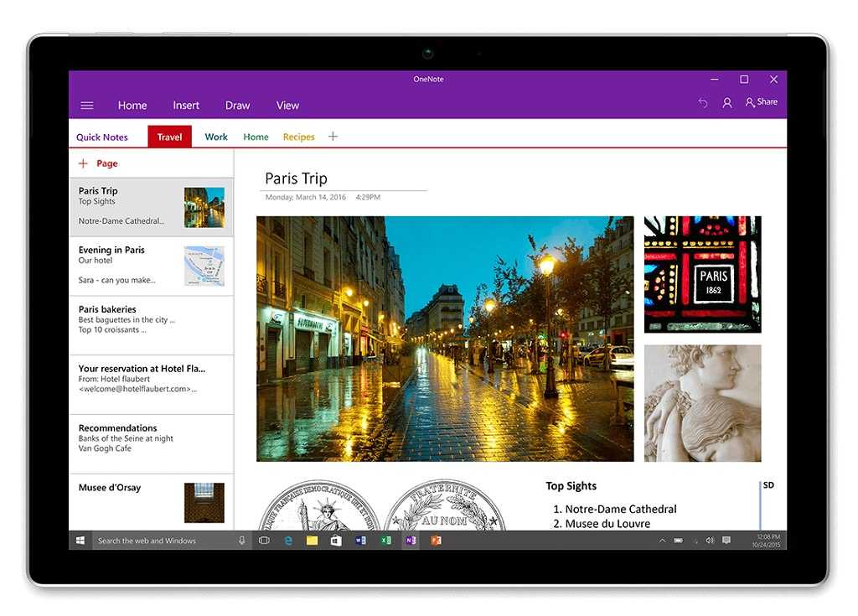This screenshot has width=858, height=616.
Task: Click the Share button
Action: [x=762, y=102]
